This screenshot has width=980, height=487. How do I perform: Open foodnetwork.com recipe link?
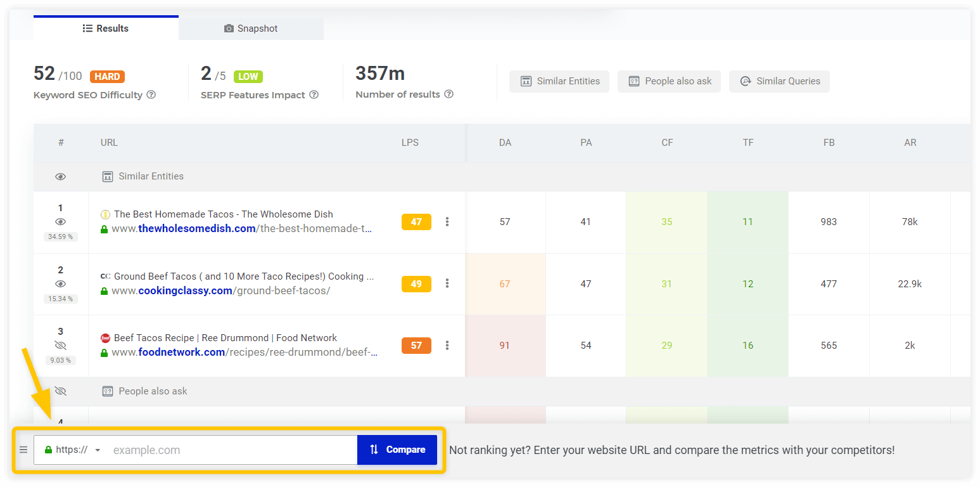pyautogui.click(x=245, y=353)
